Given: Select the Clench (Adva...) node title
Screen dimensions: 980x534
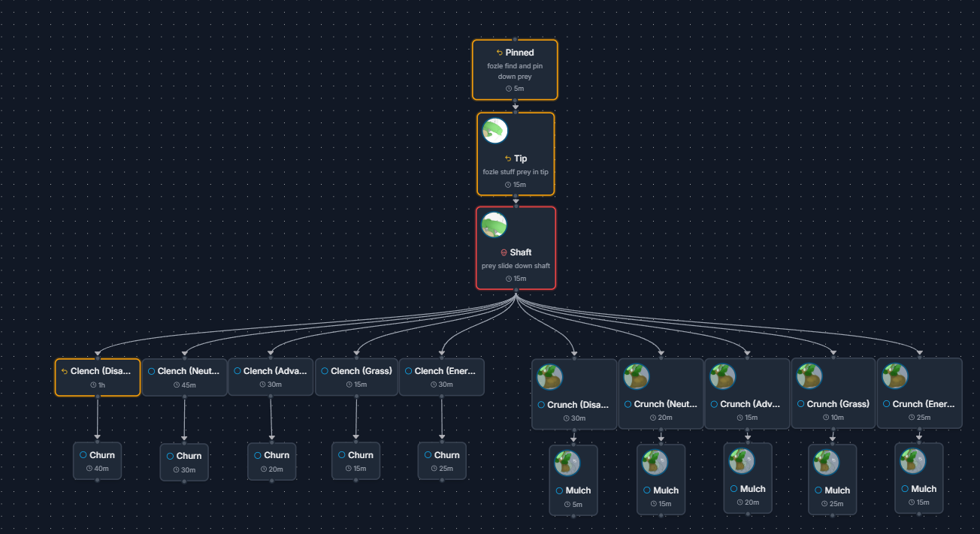Looking at the screenshot, I should (275, 371).
